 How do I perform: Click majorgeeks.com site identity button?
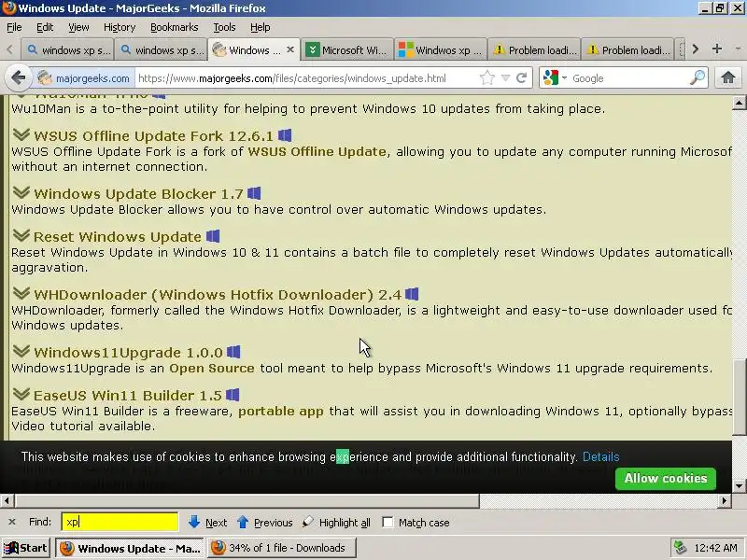tap(83, 78)
